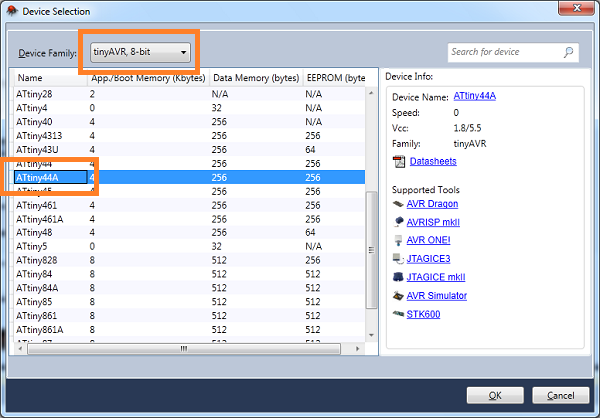Click the AVR Dragon tool icon

click(x=398, y=204)
